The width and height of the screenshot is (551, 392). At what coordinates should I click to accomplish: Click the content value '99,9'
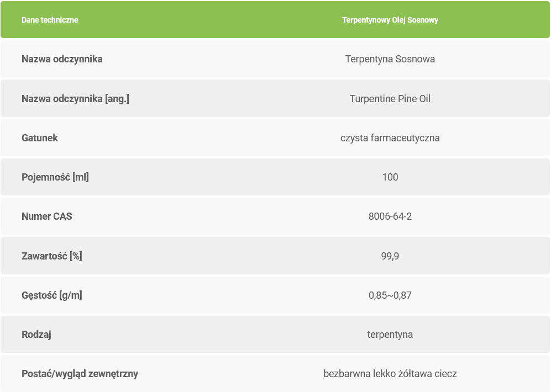(x=390, y=256)
